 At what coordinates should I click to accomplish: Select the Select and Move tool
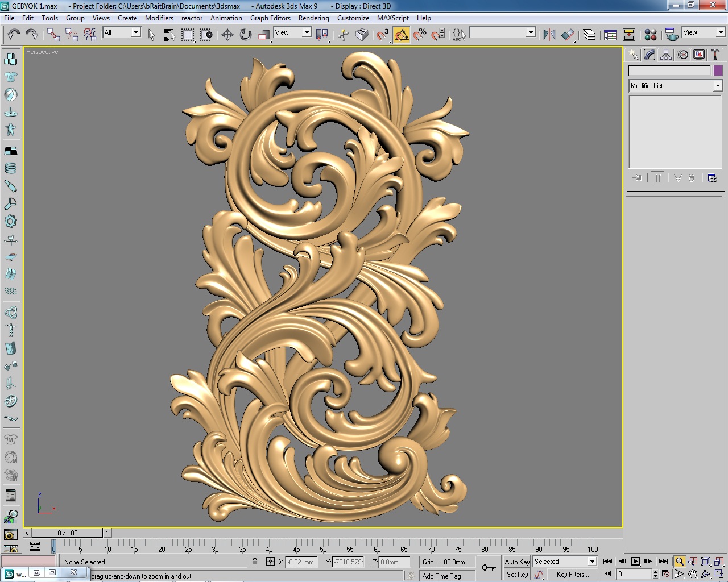(228, 34)
